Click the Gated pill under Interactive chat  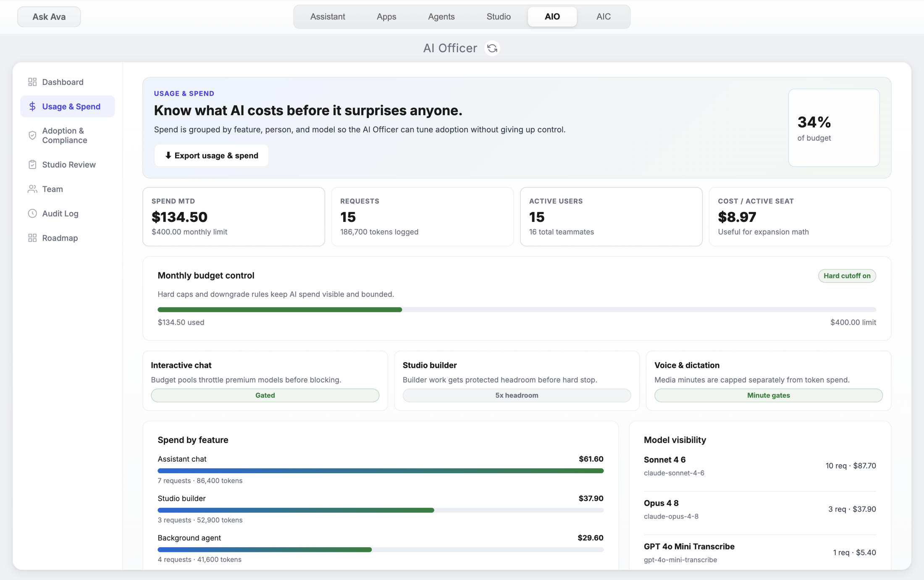pyautogui.click(x=265, y=395)
